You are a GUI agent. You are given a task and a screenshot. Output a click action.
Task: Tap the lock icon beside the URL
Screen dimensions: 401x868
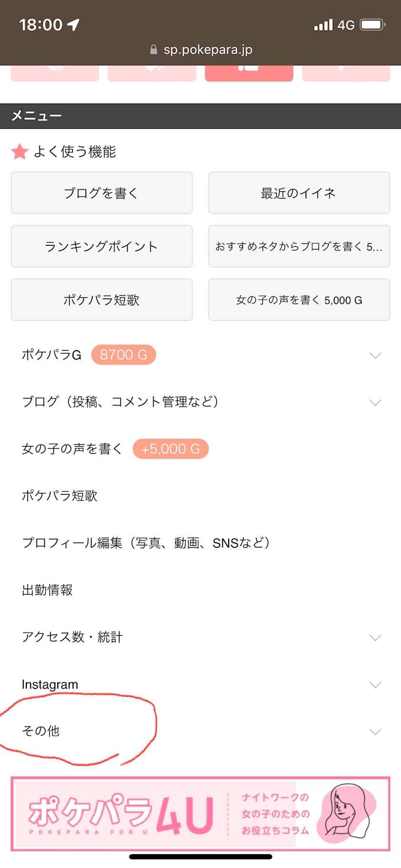click(x=154, y=50)
